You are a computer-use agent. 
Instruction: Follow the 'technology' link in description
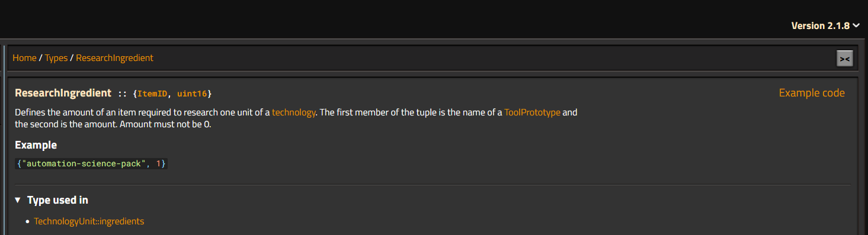point(293,112)
